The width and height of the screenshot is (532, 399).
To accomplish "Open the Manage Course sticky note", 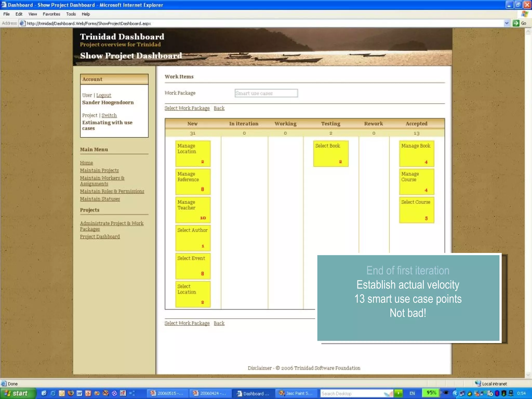I will pyautogui.click(x=417, y=182).
